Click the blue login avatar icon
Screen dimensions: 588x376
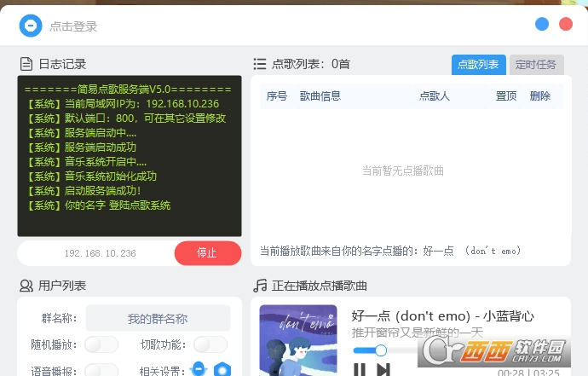click(x=31, y=26)
